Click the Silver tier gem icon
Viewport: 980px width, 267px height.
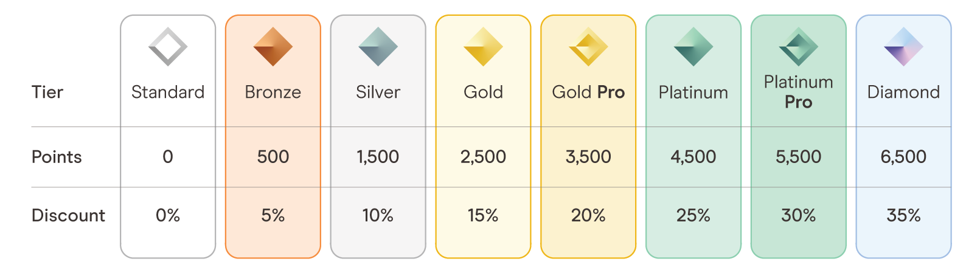[378, 47]
